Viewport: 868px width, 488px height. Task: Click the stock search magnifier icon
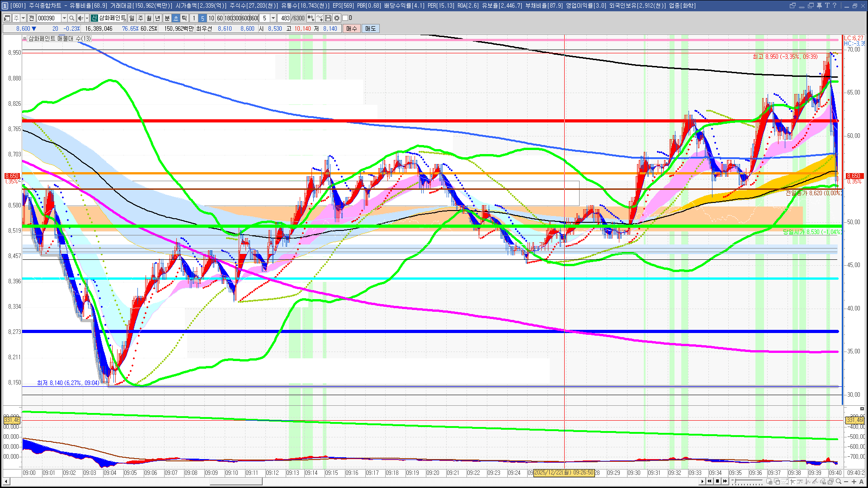point(71,18)
